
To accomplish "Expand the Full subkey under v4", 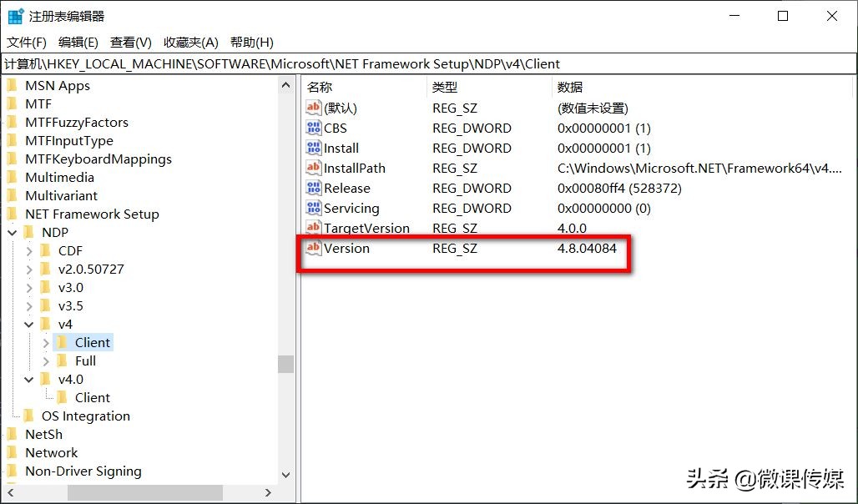I will point(45,360).
